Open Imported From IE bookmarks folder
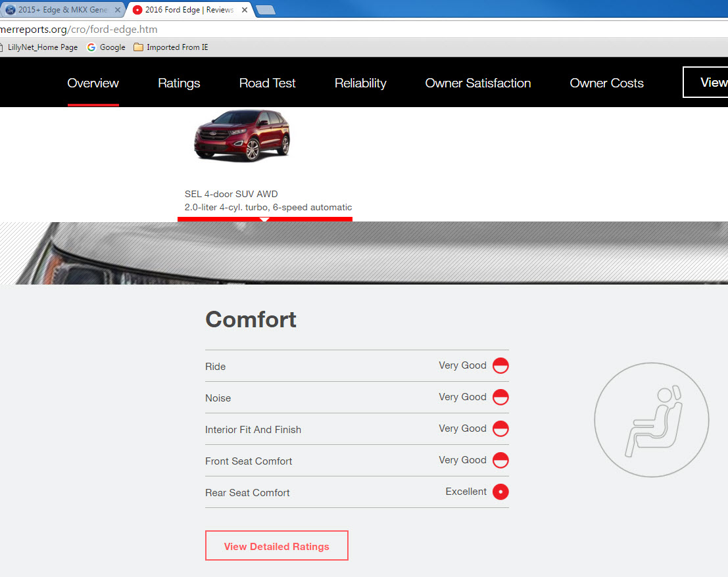728x577 pixels. (x=171, y=47)
